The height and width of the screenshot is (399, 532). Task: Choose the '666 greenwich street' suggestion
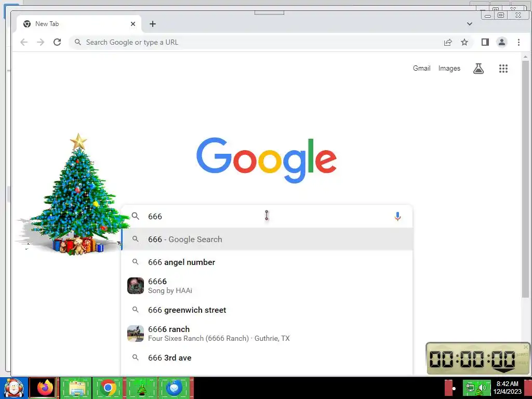coord(267,310)
